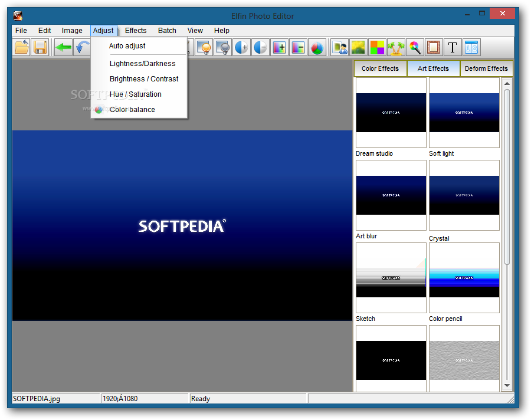Open the View menu

click(195, 31)
